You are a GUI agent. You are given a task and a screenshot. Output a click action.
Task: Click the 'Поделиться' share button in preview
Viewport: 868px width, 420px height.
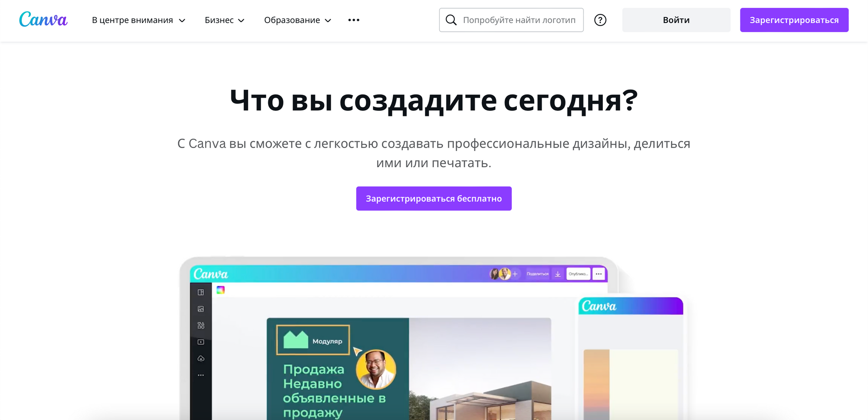point(537,274)
